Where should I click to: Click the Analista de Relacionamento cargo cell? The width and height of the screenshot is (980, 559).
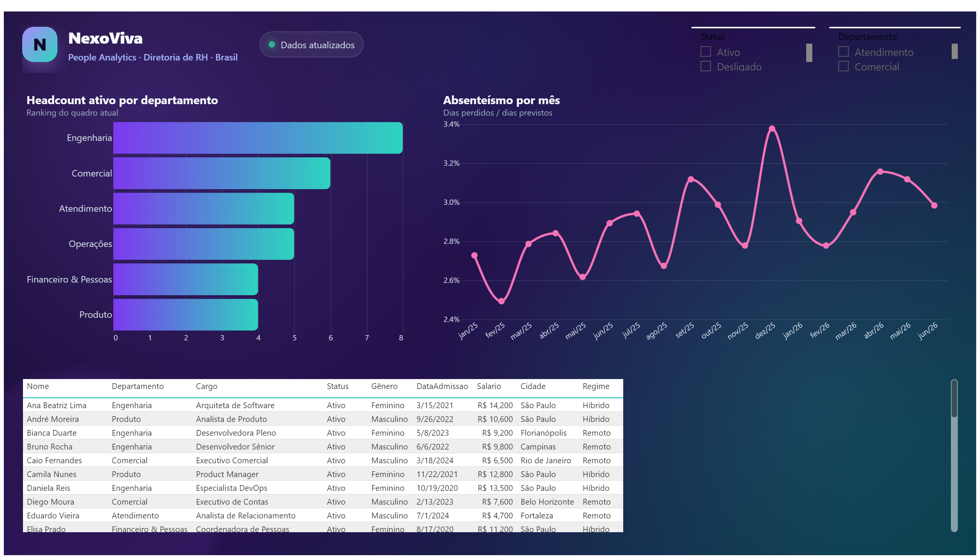[x=246, y=516]
